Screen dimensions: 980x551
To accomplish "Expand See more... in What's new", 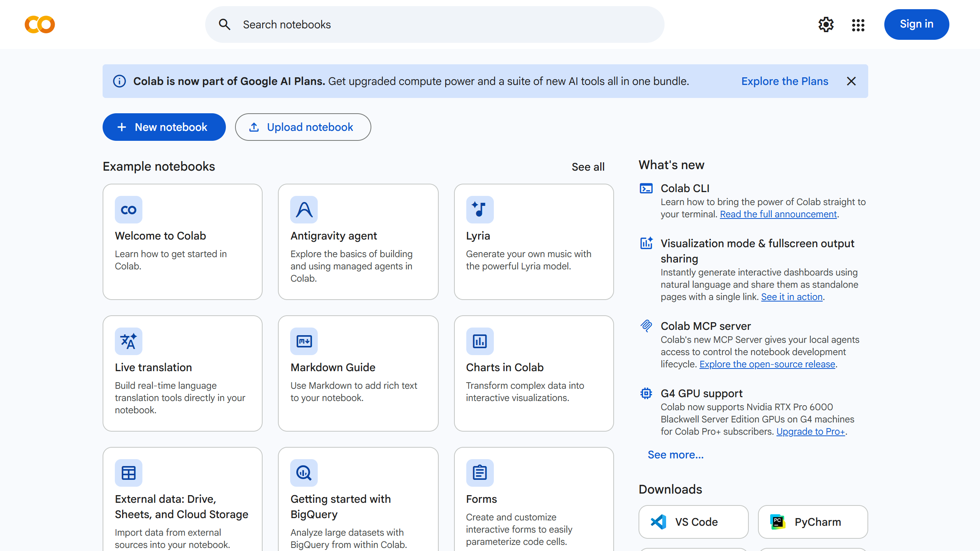I will [x=676, y=455].
